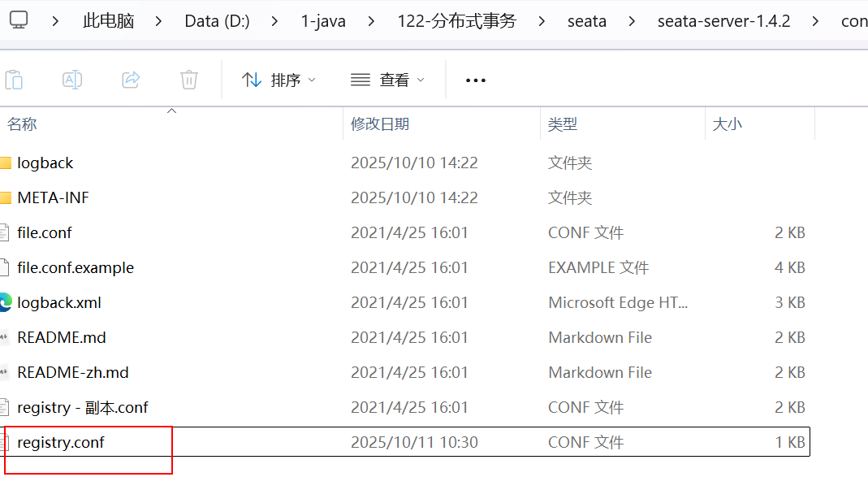Select the registry.conf file

pyautogui.click(x=61, y=443)
